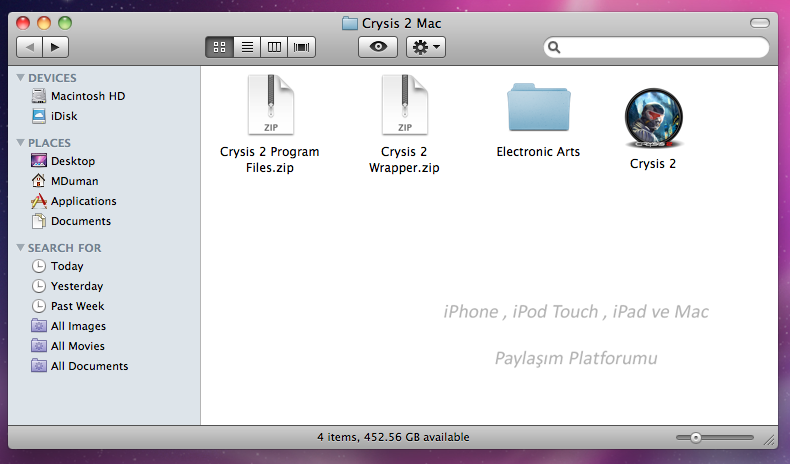Select the iDisk icon in sidebar
The image size is (790, 464).
click(x=39, y=116)
